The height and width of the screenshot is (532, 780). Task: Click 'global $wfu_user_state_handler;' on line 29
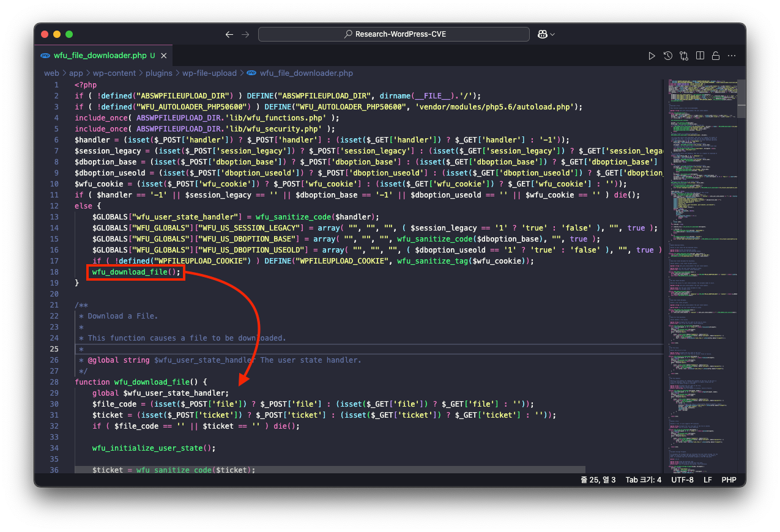pos(161,393)
